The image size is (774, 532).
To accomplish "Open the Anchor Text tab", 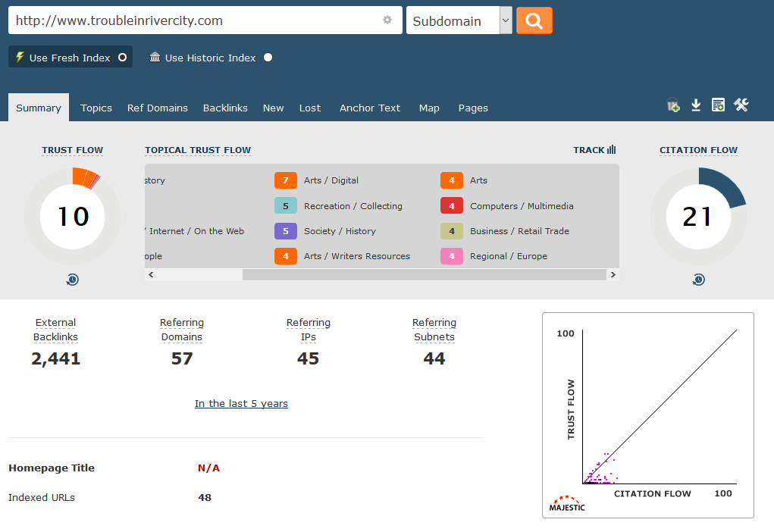I will (370, 108).
